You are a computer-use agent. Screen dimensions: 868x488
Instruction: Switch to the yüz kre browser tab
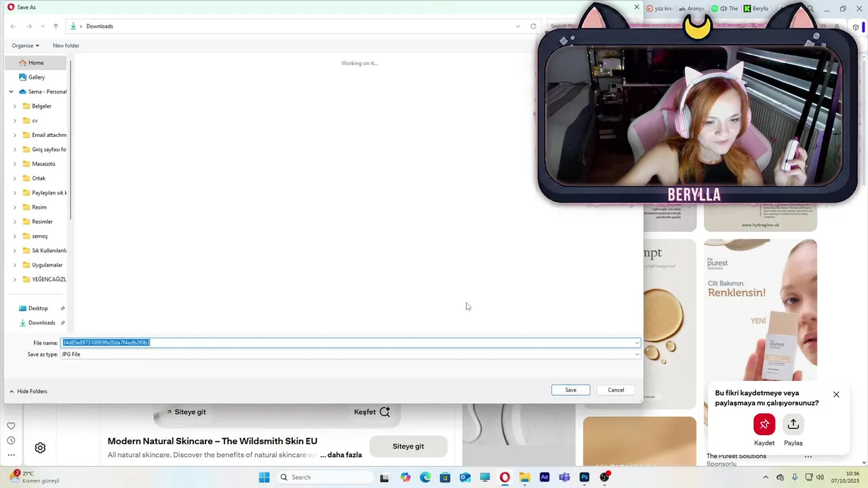click(x=658, y=9)
